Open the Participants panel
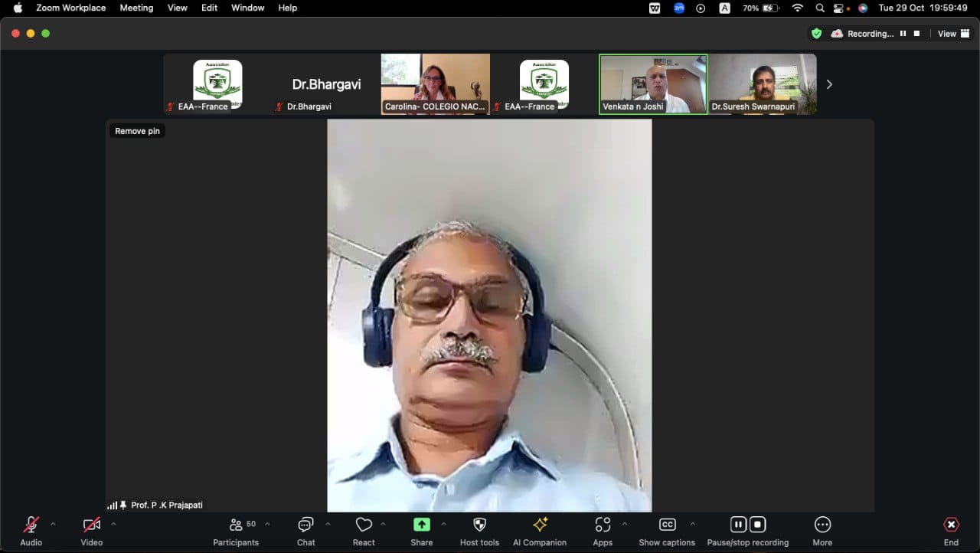 (x=236, y=525)
